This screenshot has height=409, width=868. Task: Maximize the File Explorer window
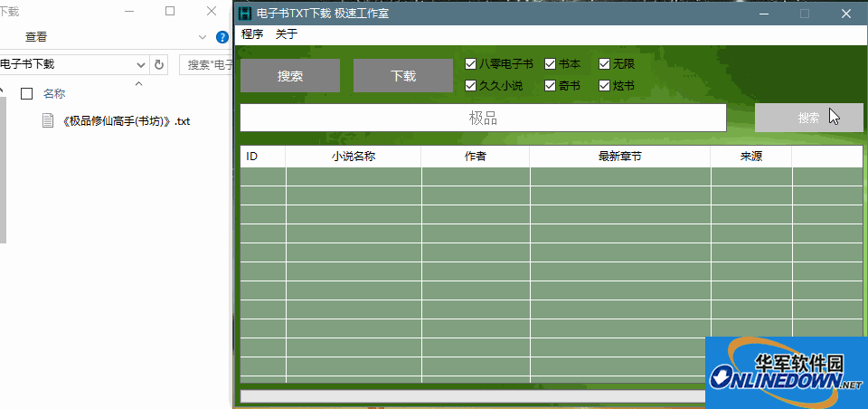pyautogui.click(x=170, y=11)
